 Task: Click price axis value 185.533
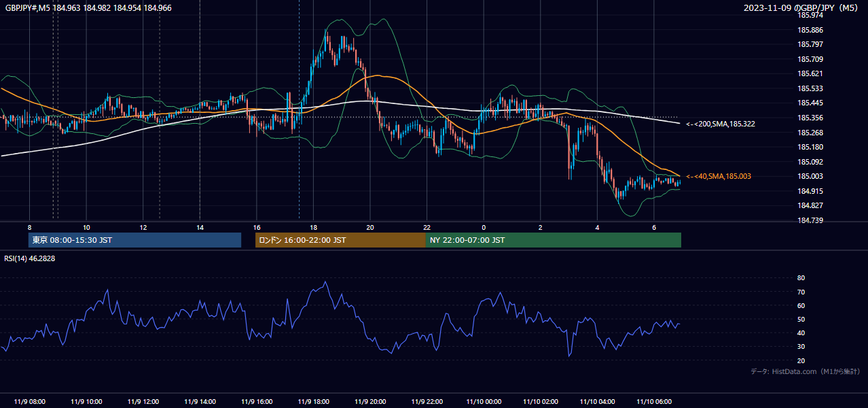pyautogui.click(x=810, y=88)
